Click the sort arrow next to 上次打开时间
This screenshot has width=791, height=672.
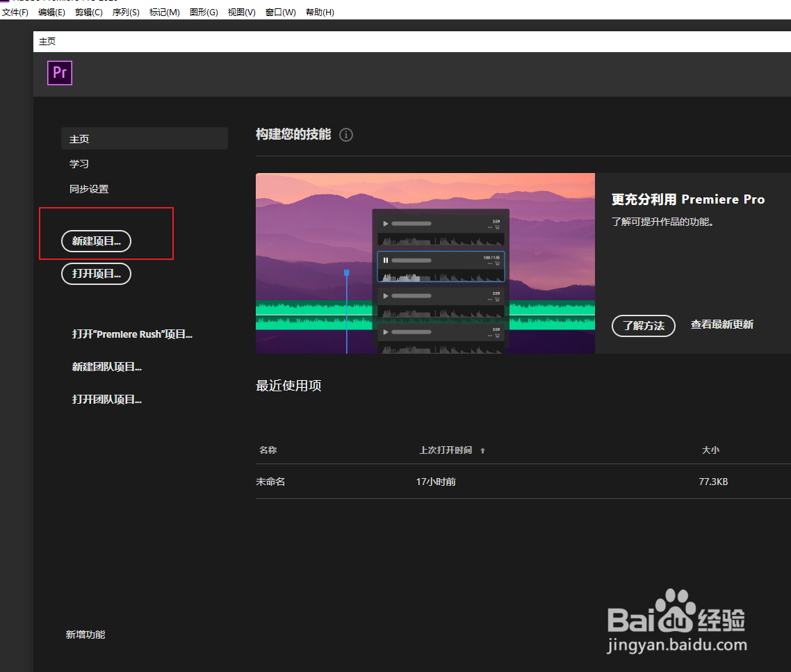(x=483, y=450)
